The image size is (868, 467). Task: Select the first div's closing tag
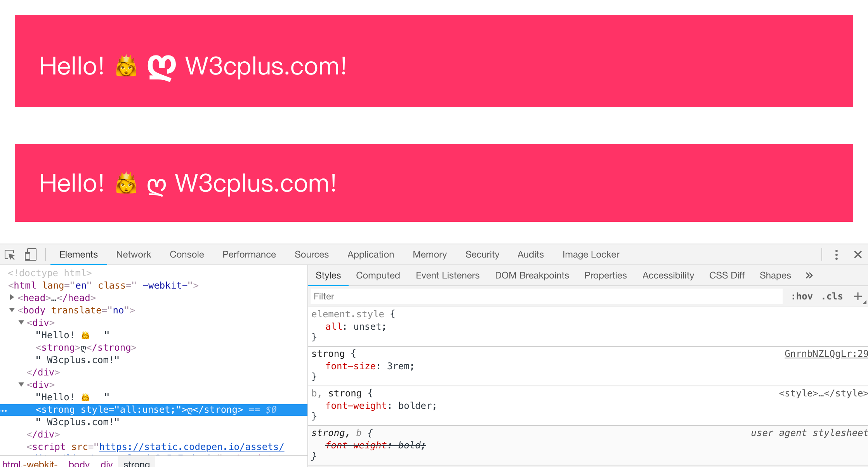(x=43, y=372)
